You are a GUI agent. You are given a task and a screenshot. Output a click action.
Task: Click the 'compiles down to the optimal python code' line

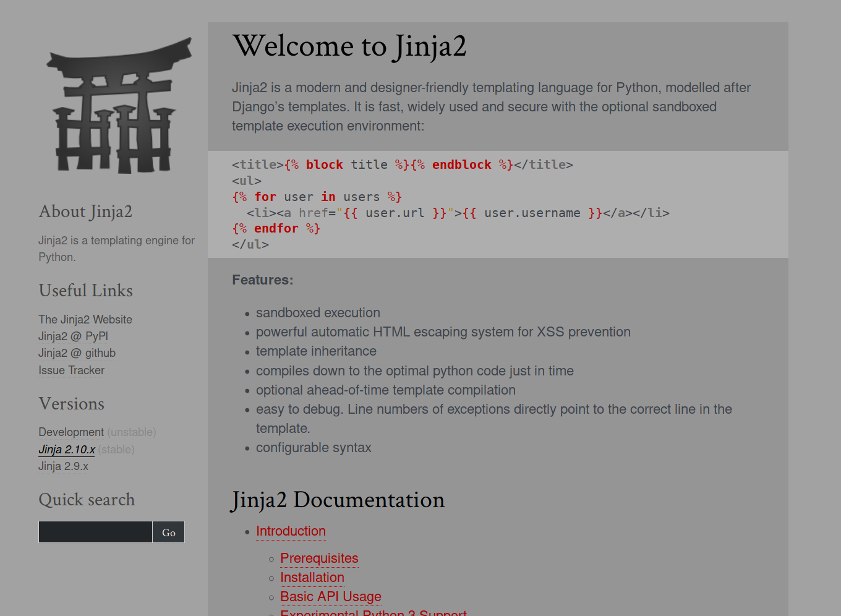click(415, 371)
